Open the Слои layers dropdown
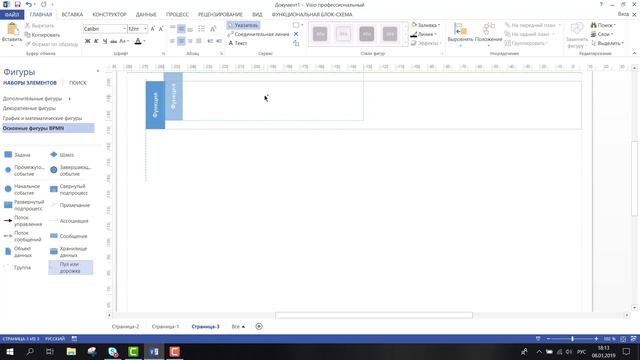Viewport: 640px width, 360px height. [602, 34]
